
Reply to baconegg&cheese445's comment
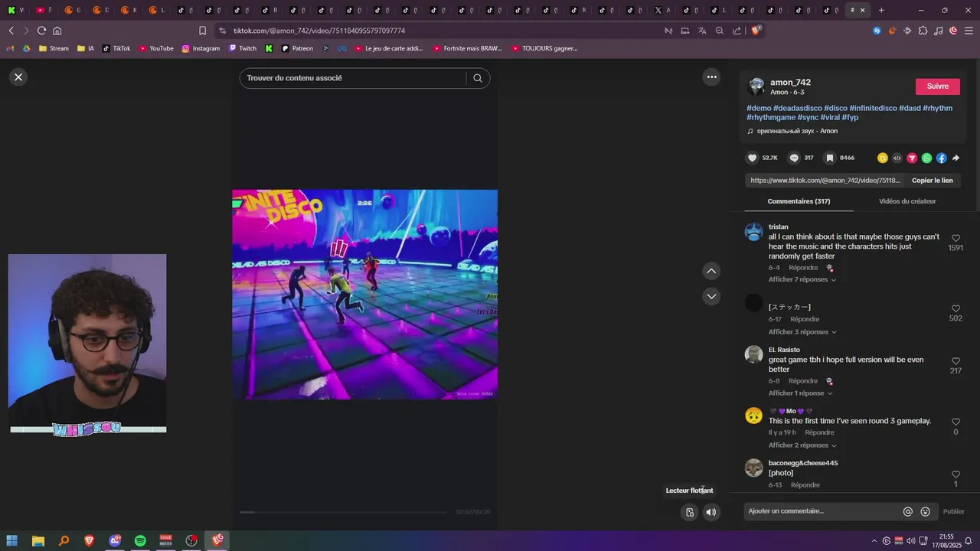click(805, 485)
